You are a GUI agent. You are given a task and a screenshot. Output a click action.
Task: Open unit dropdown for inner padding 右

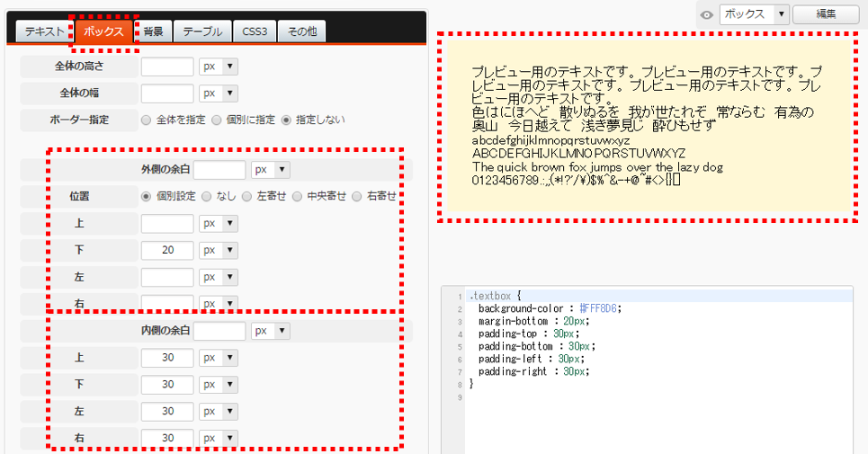[x=219, y=438]
